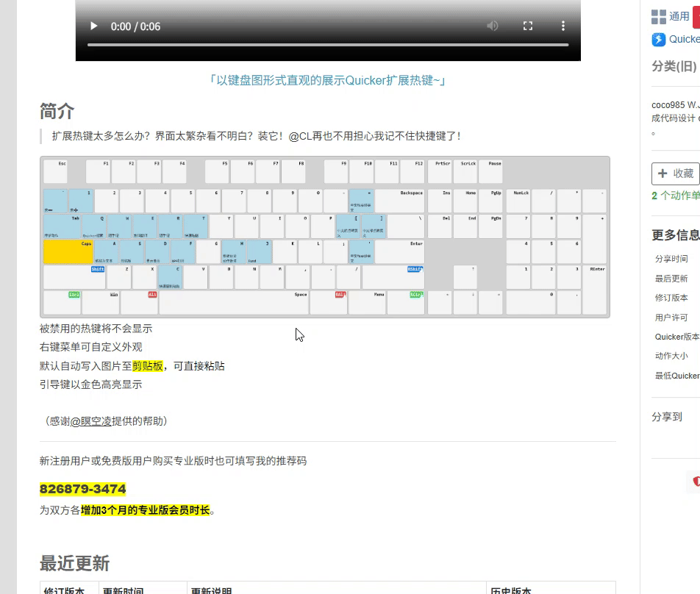Open the caption link about Quicker扩展热键
The image size is (700, 594).
pos(328,80)
